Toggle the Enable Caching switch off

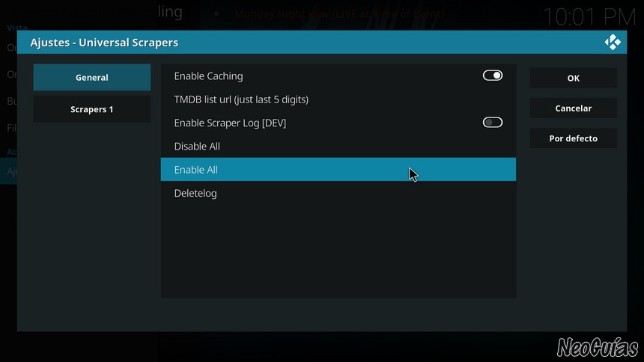(x=493, y=76)
